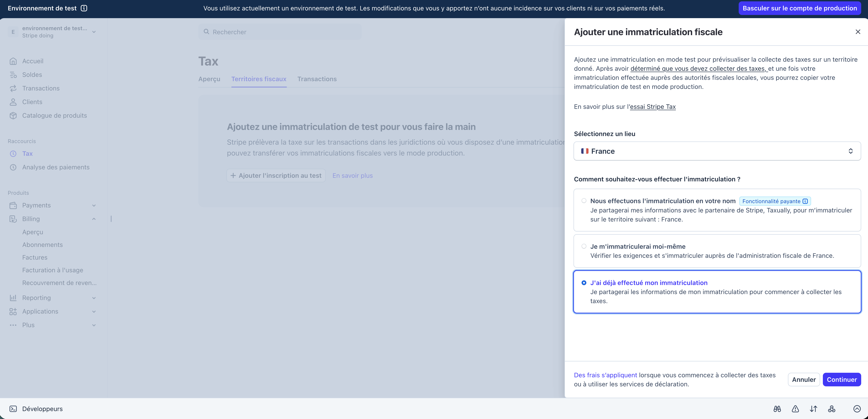
Task: Click the Plus ellipsis icon
Action: click(x=13, y=325)
